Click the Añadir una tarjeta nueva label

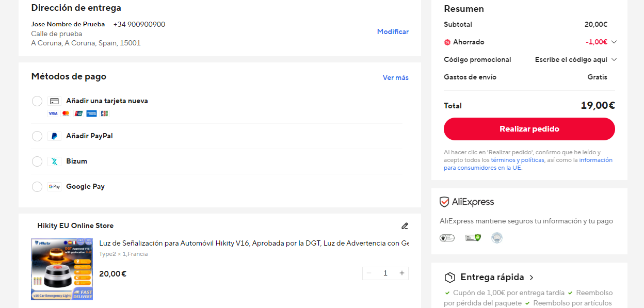107,101
